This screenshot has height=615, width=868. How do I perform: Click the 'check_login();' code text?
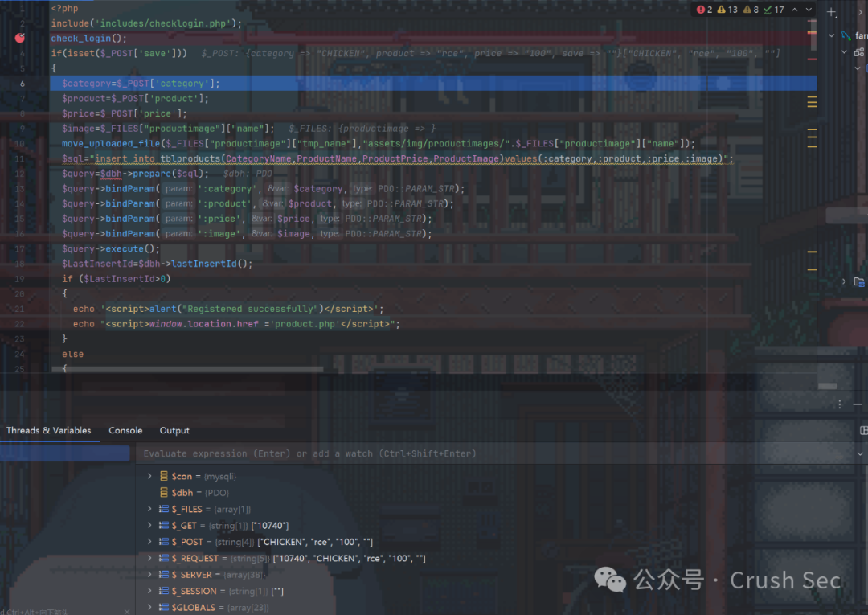pyautogui.click(x=88, y=39)
